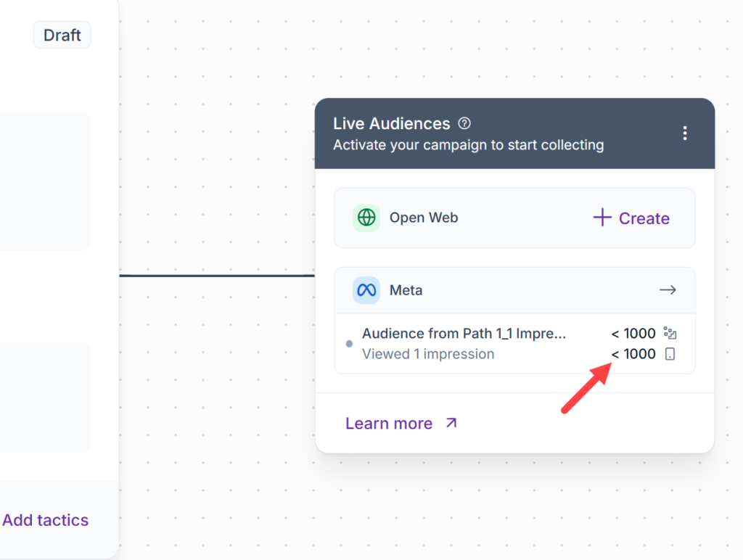Click the Open Web globe icon
The height and width of the screenshot is (560, 743).
[x=366, y=218]
